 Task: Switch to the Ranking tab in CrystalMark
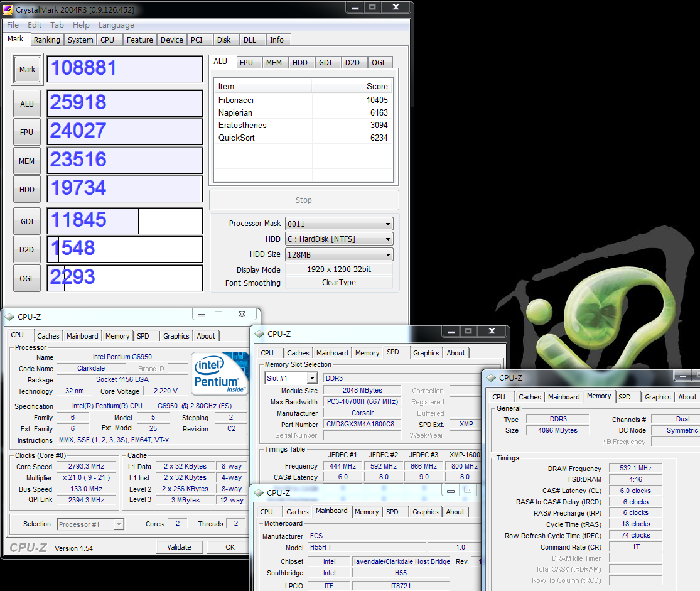(x=47, y=40)
